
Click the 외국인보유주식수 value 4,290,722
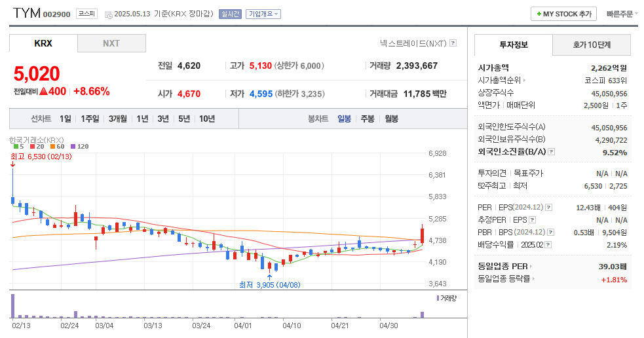(x=611, y=140)
